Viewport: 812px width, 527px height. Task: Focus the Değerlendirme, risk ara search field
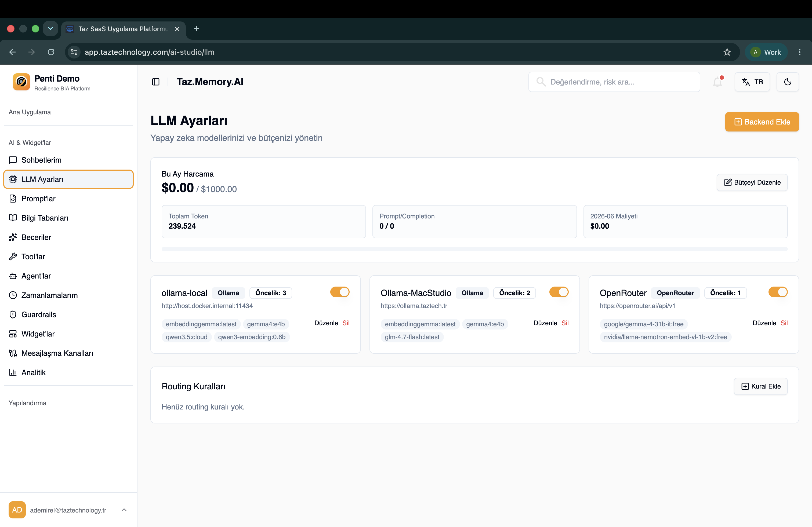[x=614, y=82]
